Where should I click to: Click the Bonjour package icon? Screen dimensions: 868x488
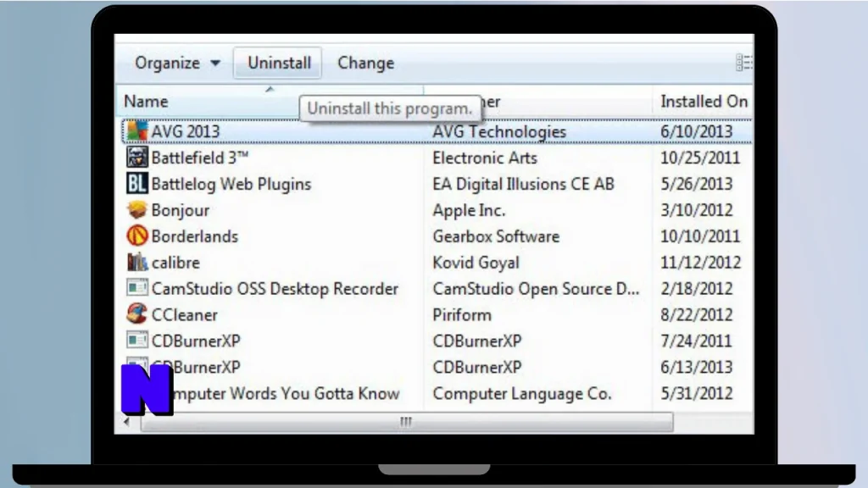point(136,210)
